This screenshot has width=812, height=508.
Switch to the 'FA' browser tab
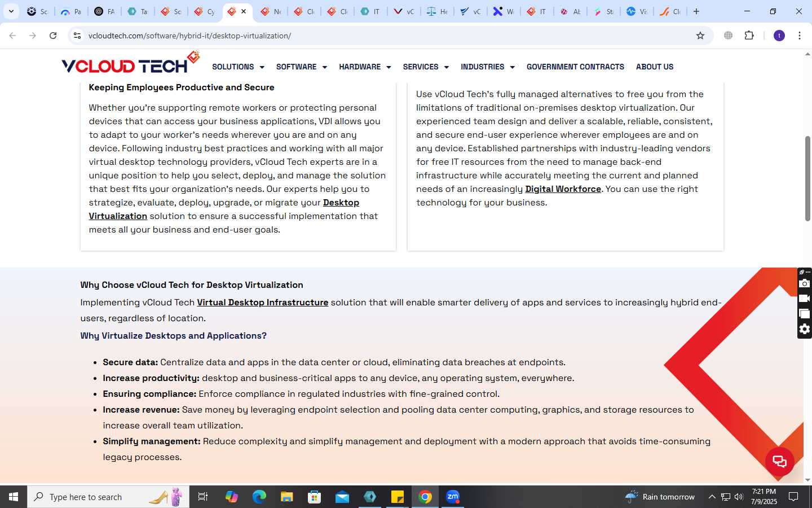pyautogui.click(x=105, y=11)
